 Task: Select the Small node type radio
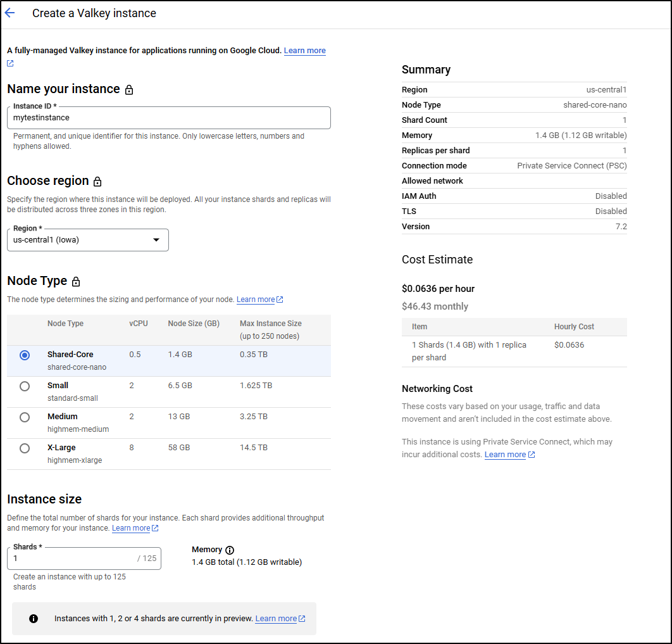[x=25, y=386]
